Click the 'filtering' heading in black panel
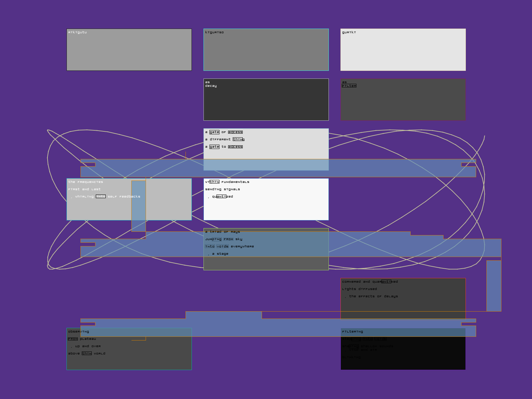The image size is (532, 399). click(352, 332)
